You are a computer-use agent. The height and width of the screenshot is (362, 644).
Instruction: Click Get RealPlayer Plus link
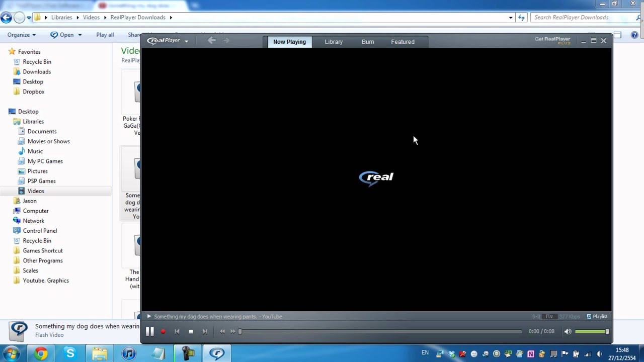[x=552, y=40]
